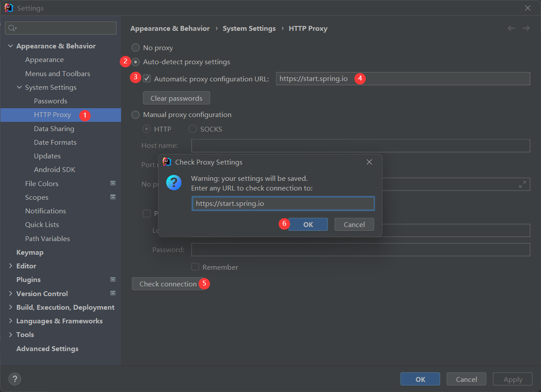Screen dimensions: 541x392
Task: Click the project-level icon beside Scopes
Action: point(113,197)
